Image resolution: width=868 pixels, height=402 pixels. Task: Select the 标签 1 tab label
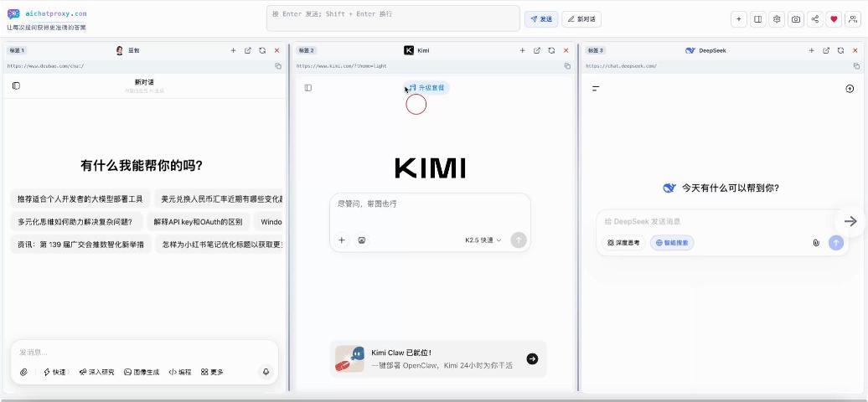click(x=17, y=50)
